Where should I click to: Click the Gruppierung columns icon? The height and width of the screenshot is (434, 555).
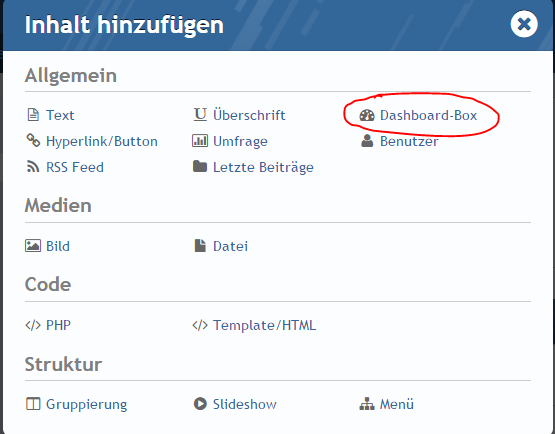(33, 404)
